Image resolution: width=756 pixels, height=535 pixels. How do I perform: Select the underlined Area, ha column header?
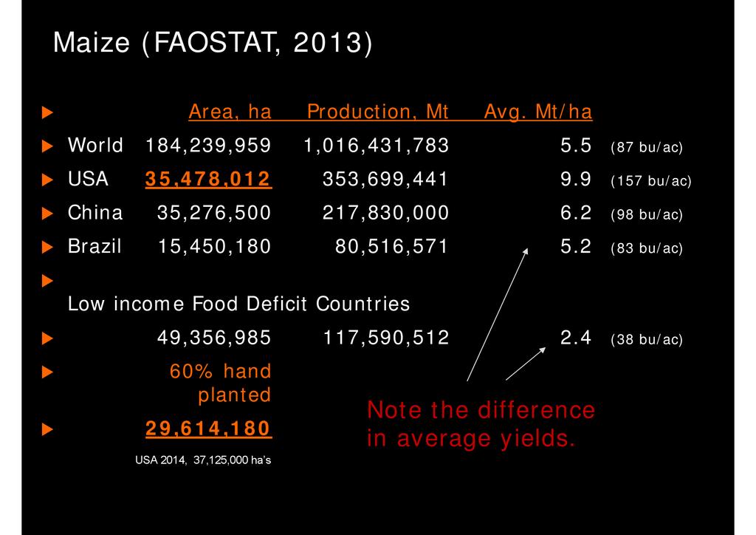[230, 112]
